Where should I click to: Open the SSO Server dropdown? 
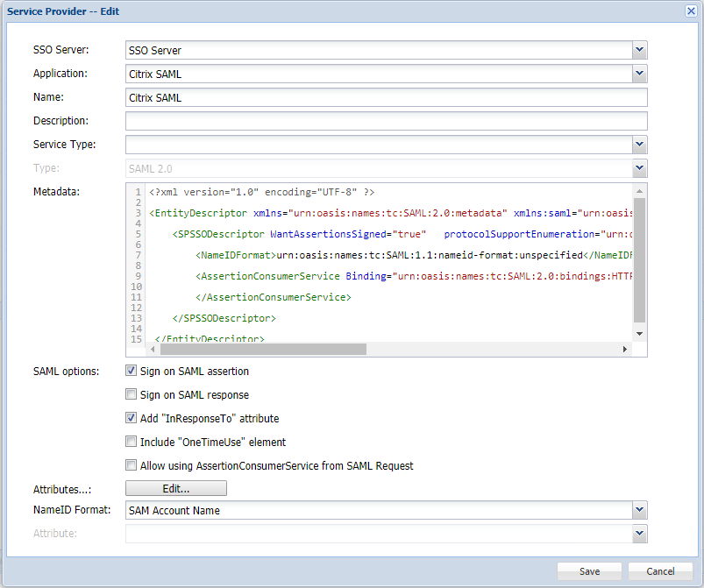(x=639, y=50)
